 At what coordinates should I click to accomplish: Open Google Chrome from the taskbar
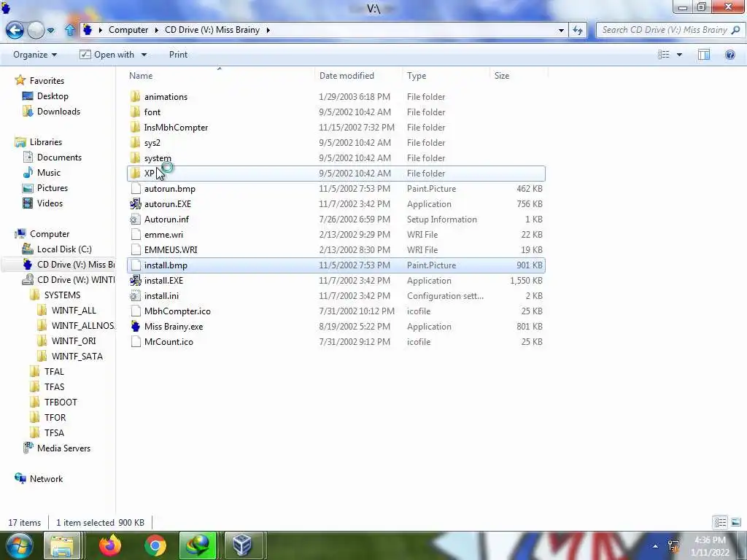click(x=155, y=545)
